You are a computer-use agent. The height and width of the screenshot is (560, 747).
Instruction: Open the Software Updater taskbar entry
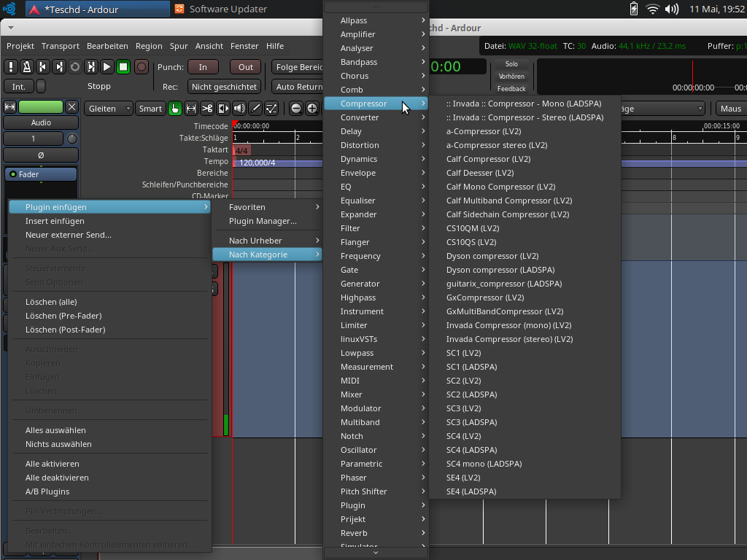[222, 9]
